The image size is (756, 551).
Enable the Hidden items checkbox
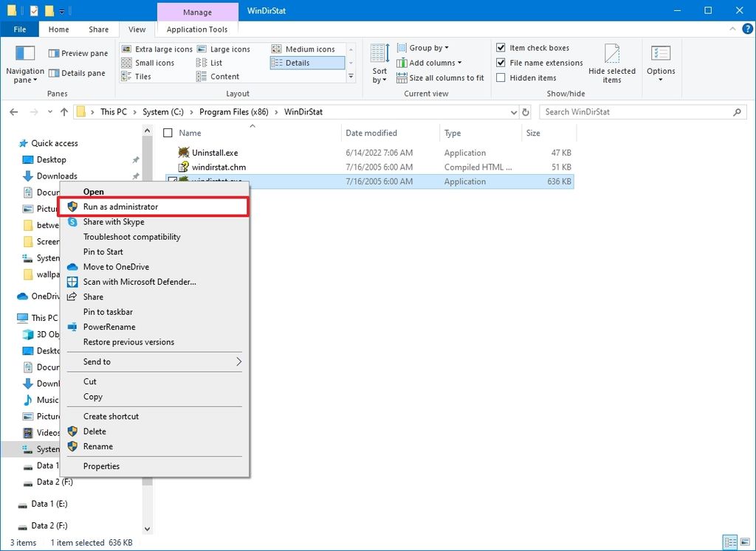(x=501, y=77)
